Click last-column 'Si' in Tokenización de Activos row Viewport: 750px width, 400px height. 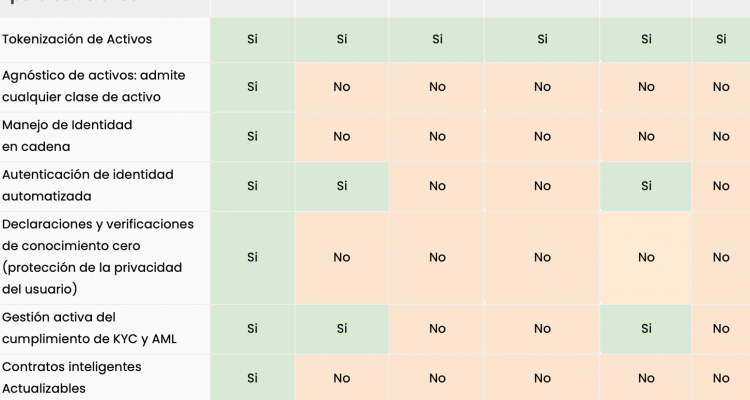click(721, 40)
